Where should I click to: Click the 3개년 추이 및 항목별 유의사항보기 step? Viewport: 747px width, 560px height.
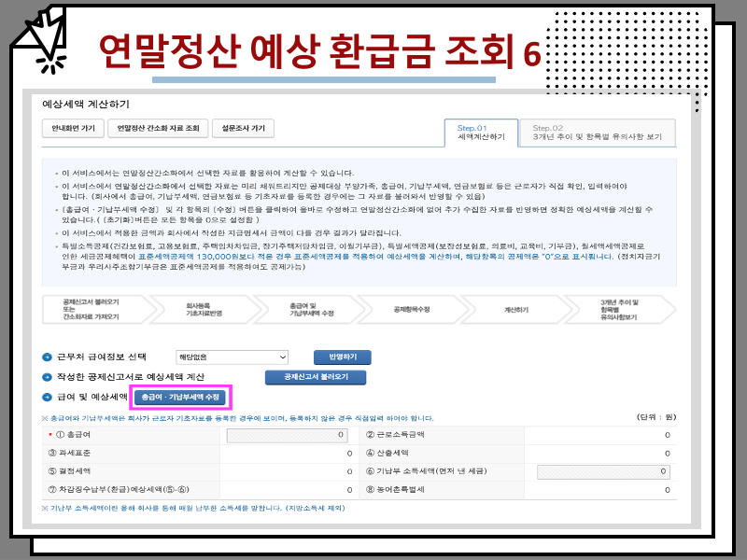(619, 310)
